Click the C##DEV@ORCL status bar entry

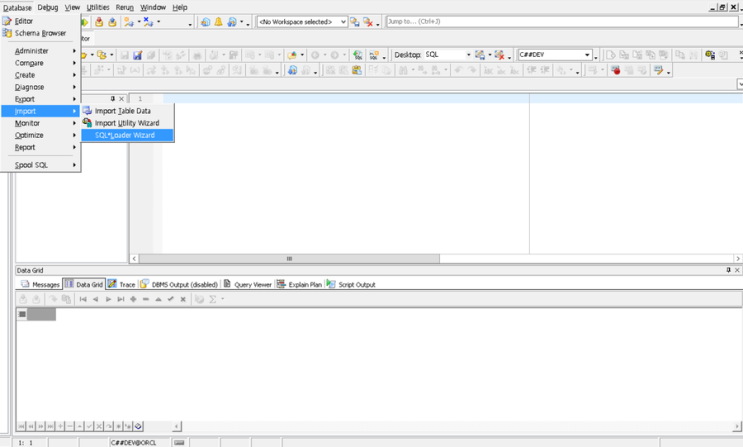click(x=133, y=443)
